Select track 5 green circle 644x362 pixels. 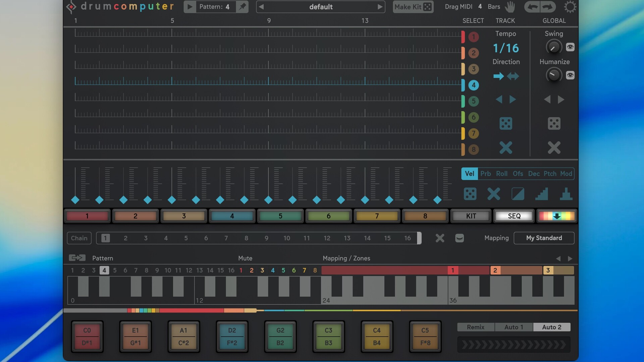click(473, 101)
